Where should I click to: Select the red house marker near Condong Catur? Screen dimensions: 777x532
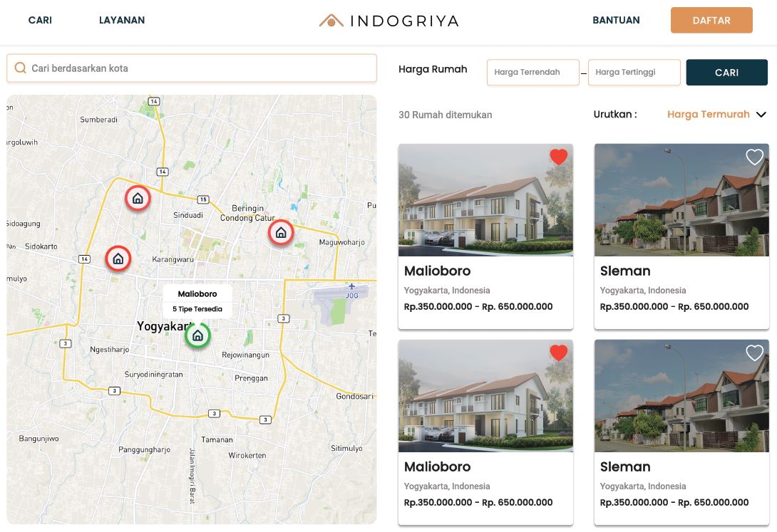tap(281, 232)
